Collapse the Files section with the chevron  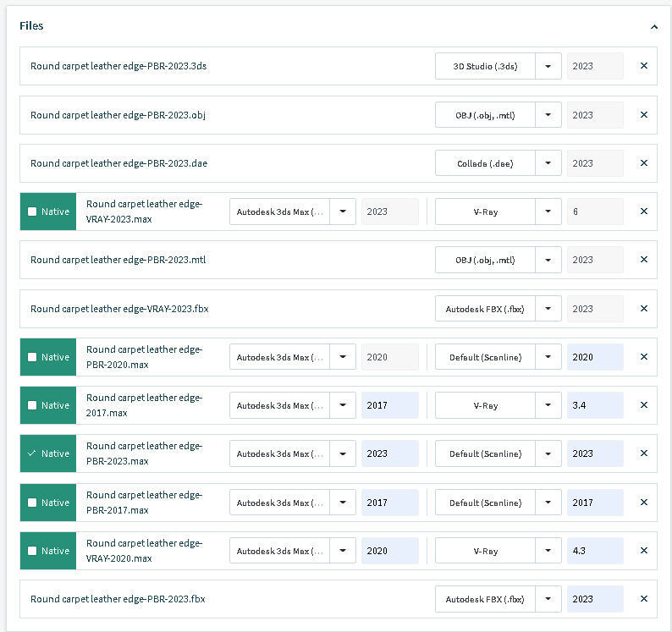(x=653, y=26)
